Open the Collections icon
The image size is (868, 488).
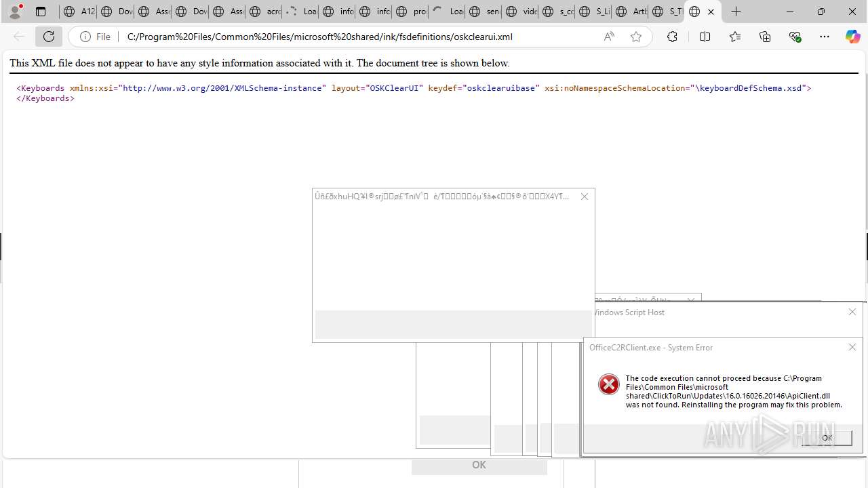tap(765, 37)
